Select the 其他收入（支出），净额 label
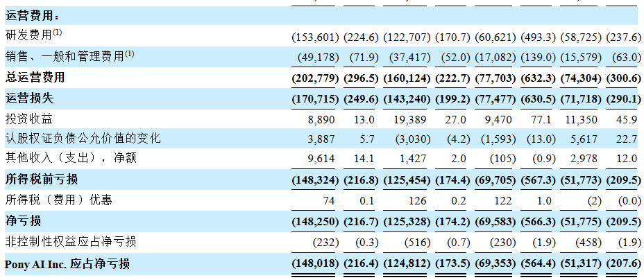The height and width of the screenshot is (280, 644). click(70, 159)
